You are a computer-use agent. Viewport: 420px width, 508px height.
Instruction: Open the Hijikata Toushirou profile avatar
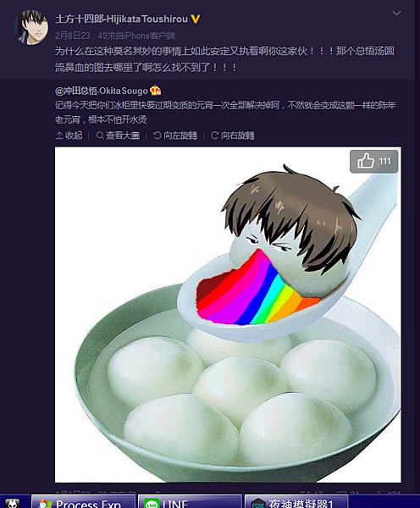point(31,28)
